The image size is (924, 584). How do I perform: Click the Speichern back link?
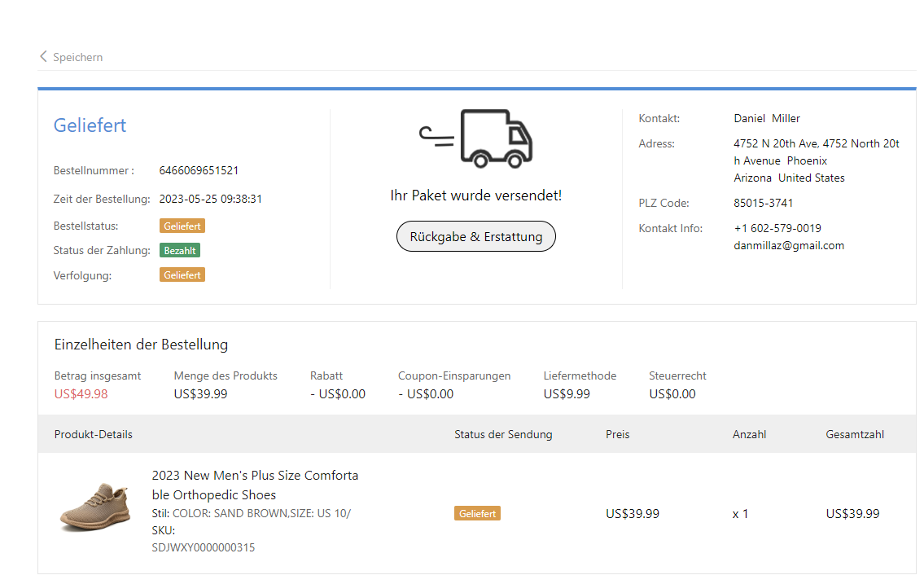click(77, 57)
